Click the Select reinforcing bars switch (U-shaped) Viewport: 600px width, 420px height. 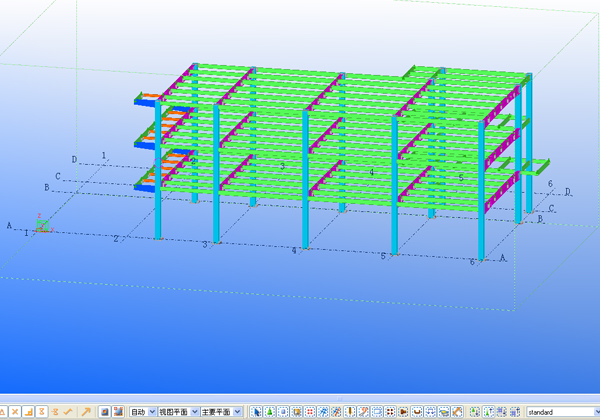(417, 412)
